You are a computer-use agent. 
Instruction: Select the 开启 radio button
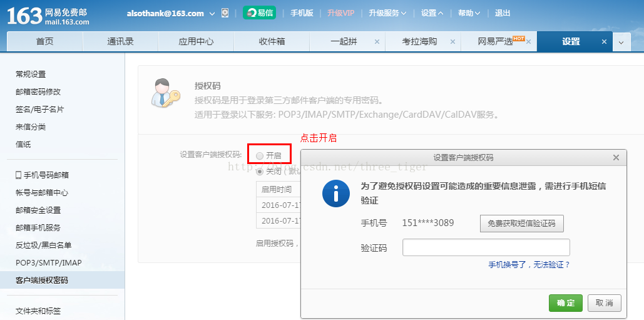(x=260, y=156)
